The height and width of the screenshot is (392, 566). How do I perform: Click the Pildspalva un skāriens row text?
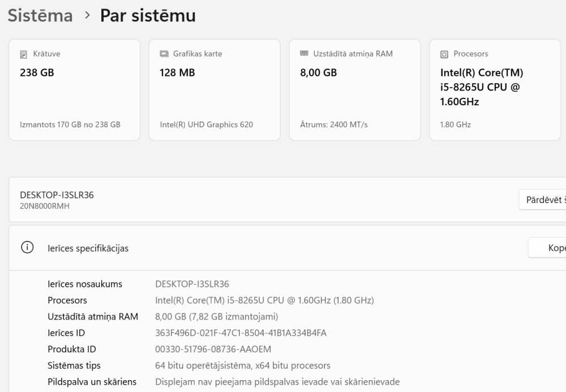(92, 382)
